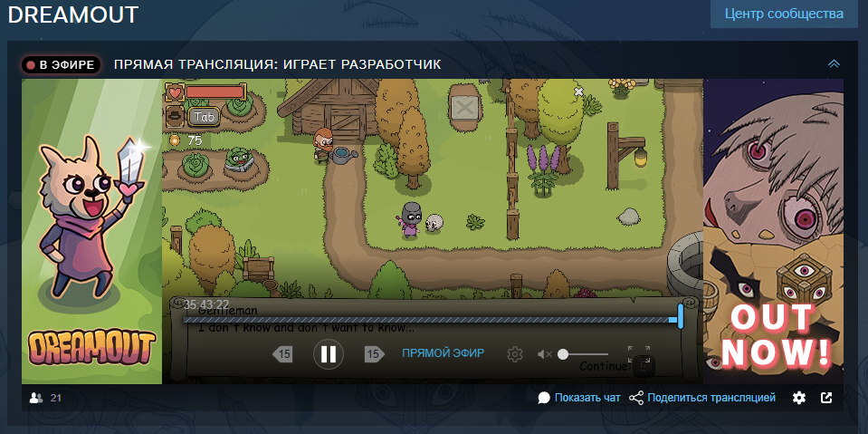The image size is (868, 434).
Task: Adjust the volume slider
Action: coord(585,354)
